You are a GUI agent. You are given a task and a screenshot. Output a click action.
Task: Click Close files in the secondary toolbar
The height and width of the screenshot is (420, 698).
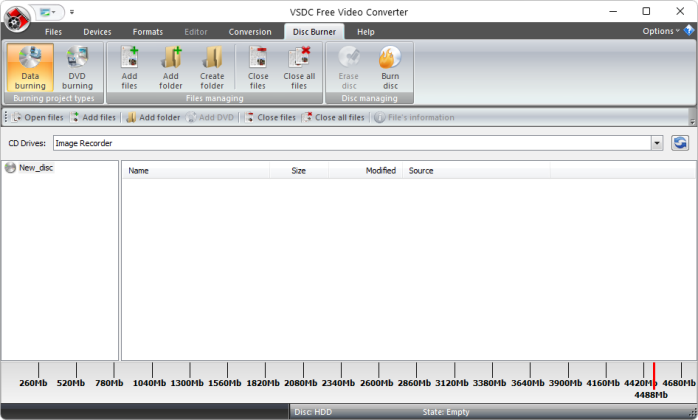click(270, 118)
